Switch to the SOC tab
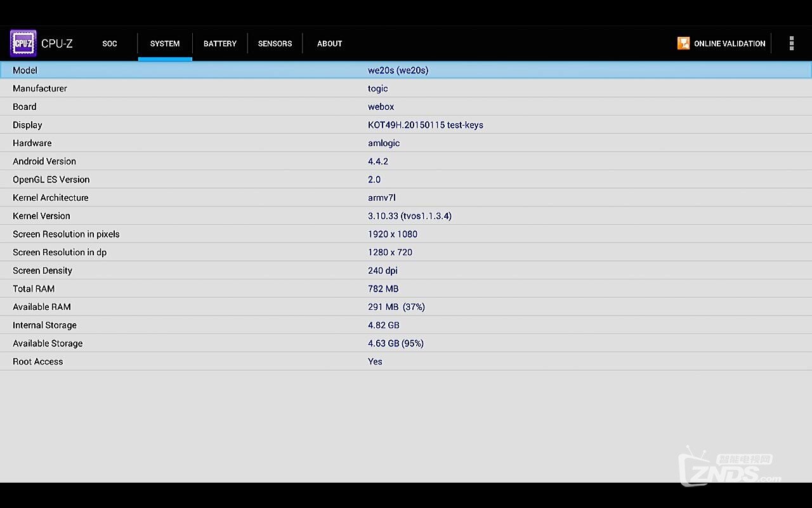The image size is (812, 508). tap(110, 44)
